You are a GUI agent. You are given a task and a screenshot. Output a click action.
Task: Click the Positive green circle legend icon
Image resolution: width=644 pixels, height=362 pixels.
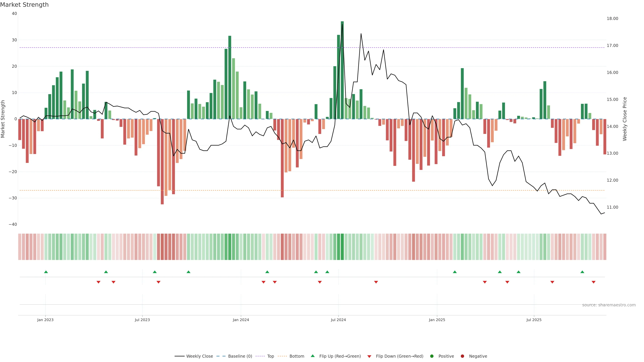pos(432,356)
